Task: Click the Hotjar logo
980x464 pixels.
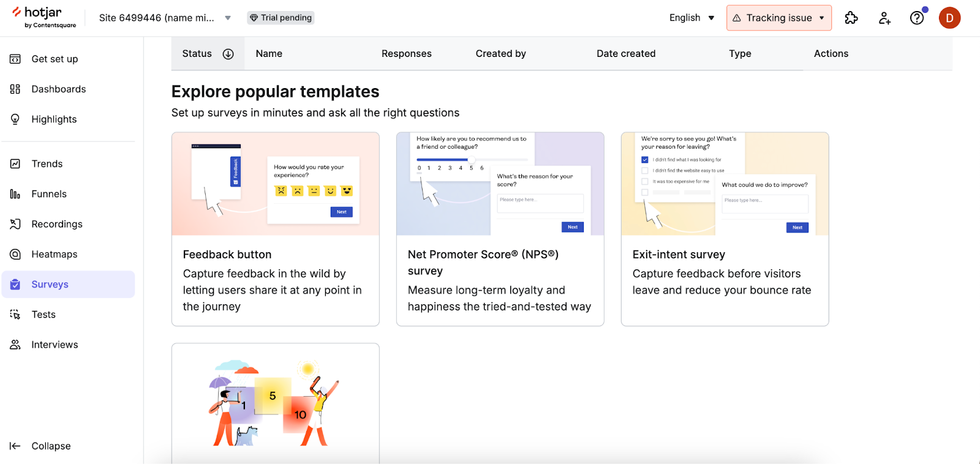Action: pyautogui.click(x=44, y=17)
